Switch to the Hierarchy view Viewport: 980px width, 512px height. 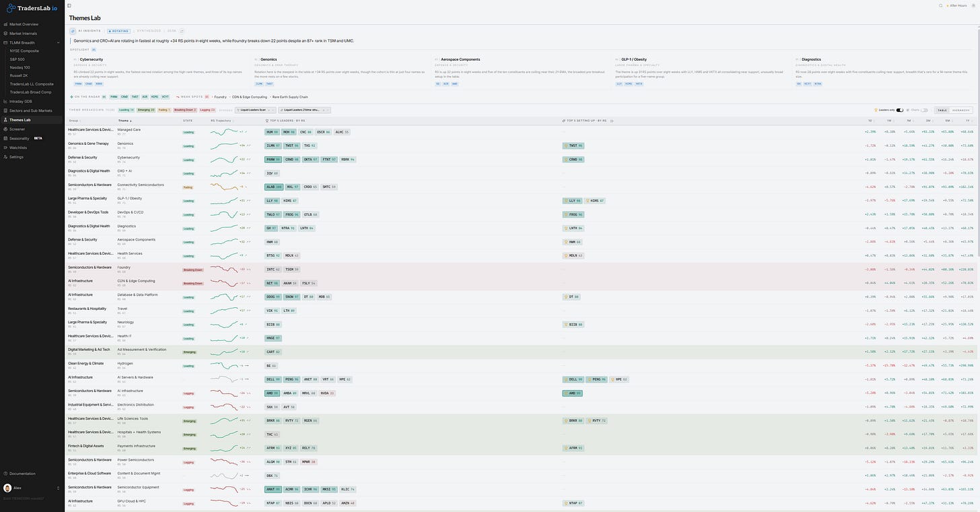pos(960,110)
